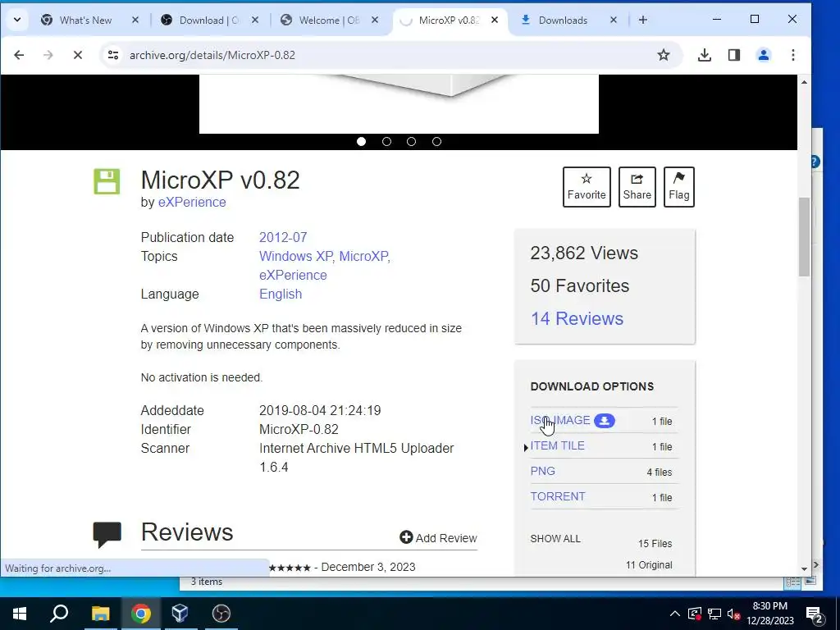Viewport: 840px width, 630px height.
Task: Open the muted volume tray icon
Action: (734, 614)
